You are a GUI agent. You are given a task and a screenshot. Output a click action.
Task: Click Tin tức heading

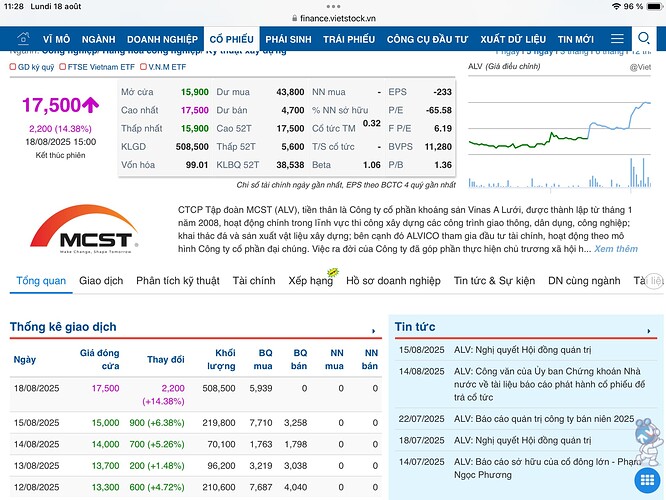(x=415, y=327)
